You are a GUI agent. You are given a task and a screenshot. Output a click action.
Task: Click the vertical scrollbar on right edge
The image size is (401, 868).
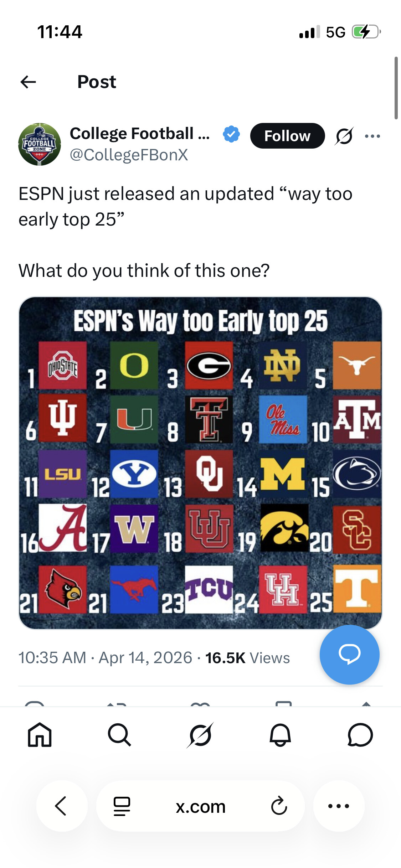[x=396, y=88]
